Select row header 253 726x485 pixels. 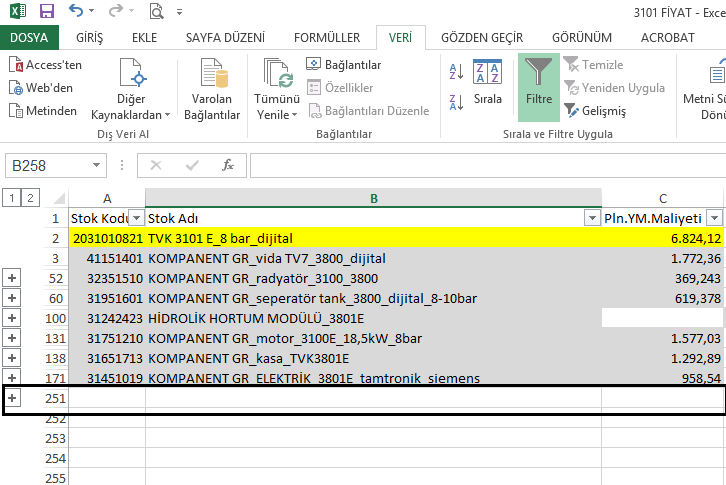(56, 438)
